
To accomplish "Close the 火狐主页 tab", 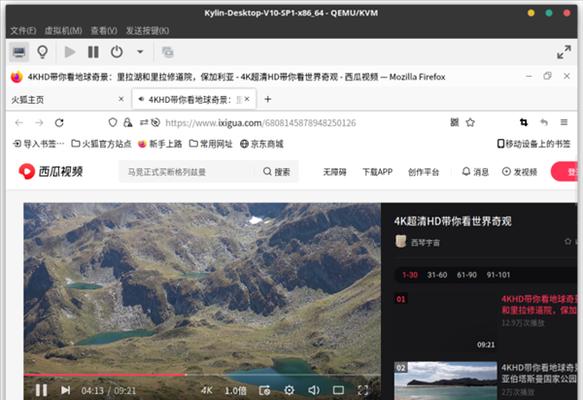I will click(121, 99).
